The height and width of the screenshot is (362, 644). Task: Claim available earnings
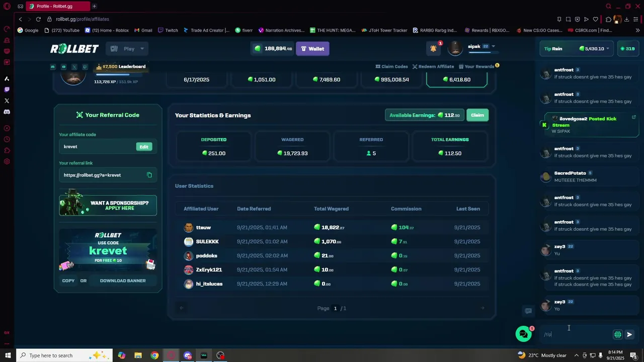point(477,115)
